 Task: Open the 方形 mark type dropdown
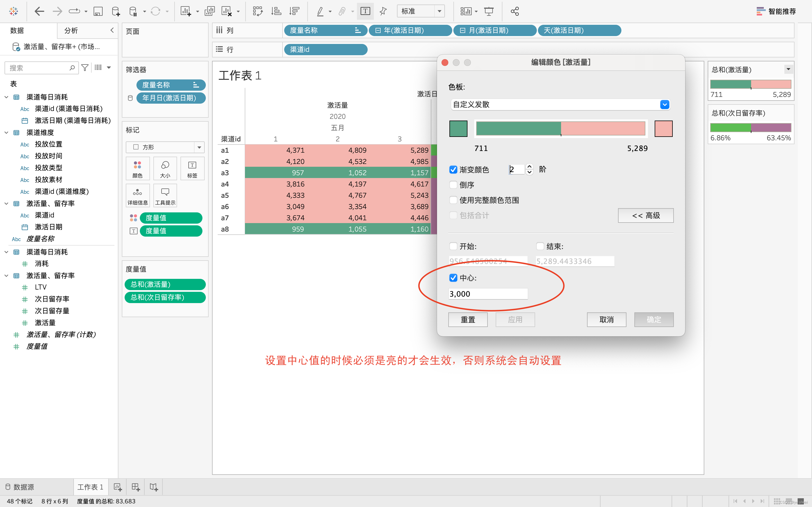(x=199, y=147)
